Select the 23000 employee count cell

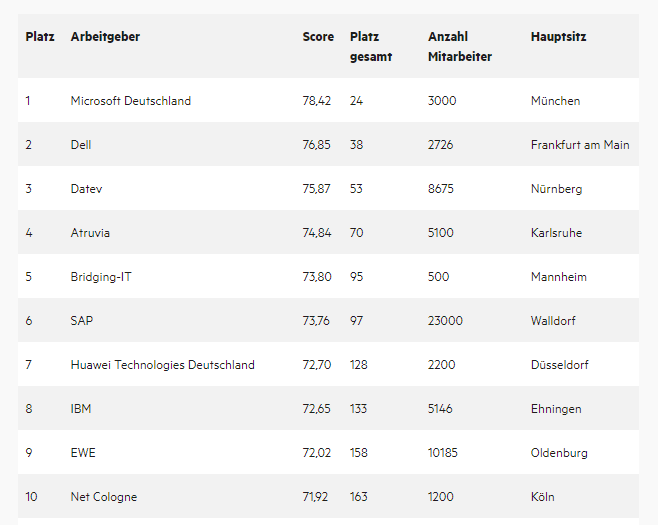pos(445,321)
